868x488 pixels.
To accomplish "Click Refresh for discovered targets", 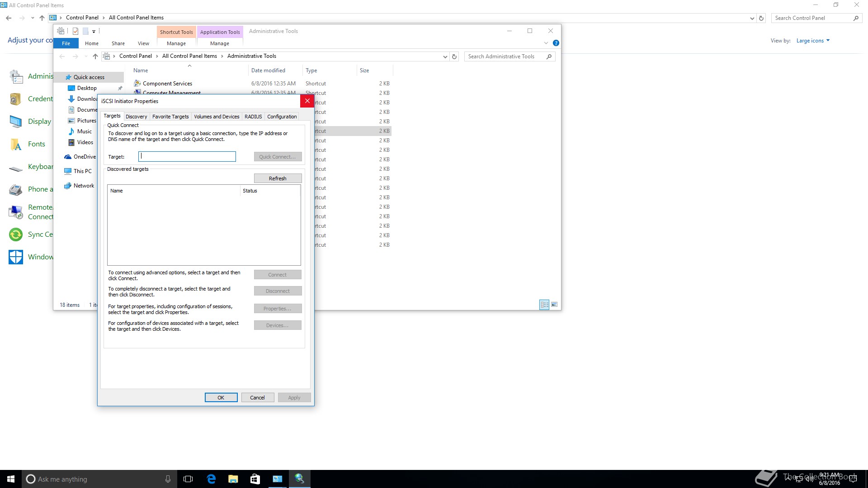I will [278, 178].
